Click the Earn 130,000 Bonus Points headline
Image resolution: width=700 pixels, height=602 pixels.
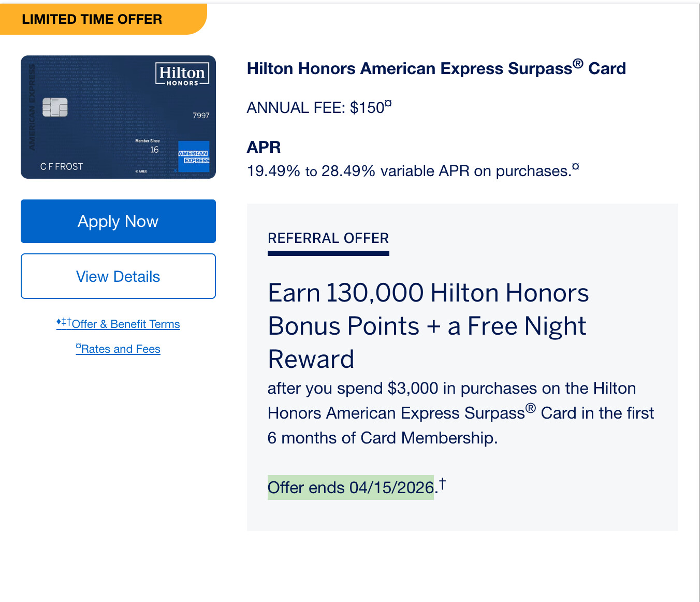[x=428, y=326]
